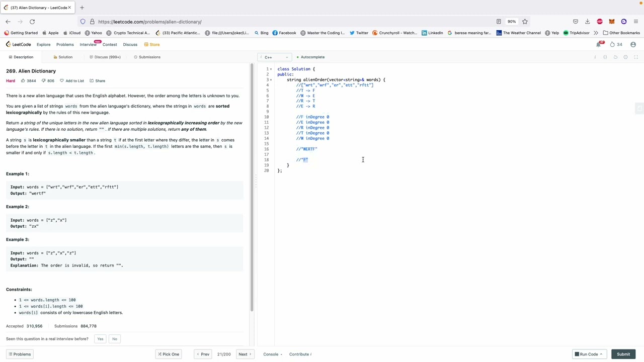Image resolution: width=644 pixels, height=362 pixels.
Task: Click the Prev problem button
Action: pyautogui.click(x=203, y=354)
